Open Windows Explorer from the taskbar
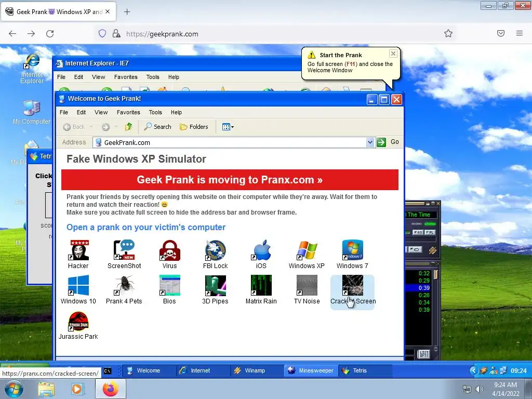 pyautogui.click(x=46, y=389)
